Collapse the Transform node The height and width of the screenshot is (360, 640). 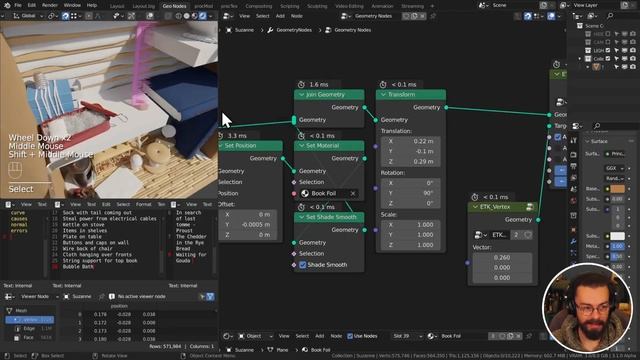click(383, 95)
